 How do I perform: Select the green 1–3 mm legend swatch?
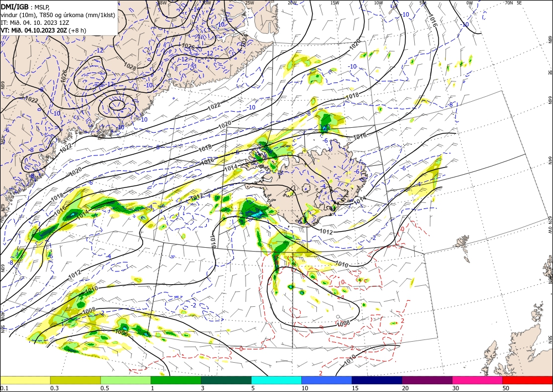click(176, 380)
